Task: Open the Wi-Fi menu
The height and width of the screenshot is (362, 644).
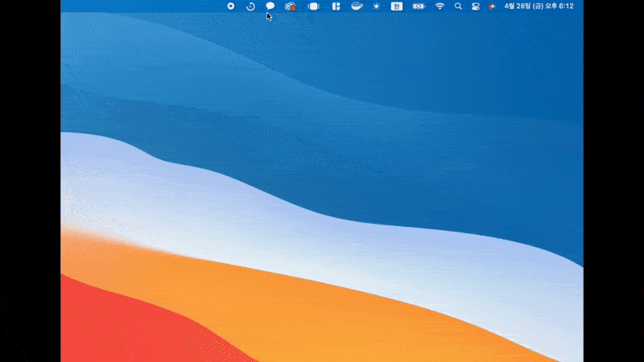Action: [x=440, y=6]
